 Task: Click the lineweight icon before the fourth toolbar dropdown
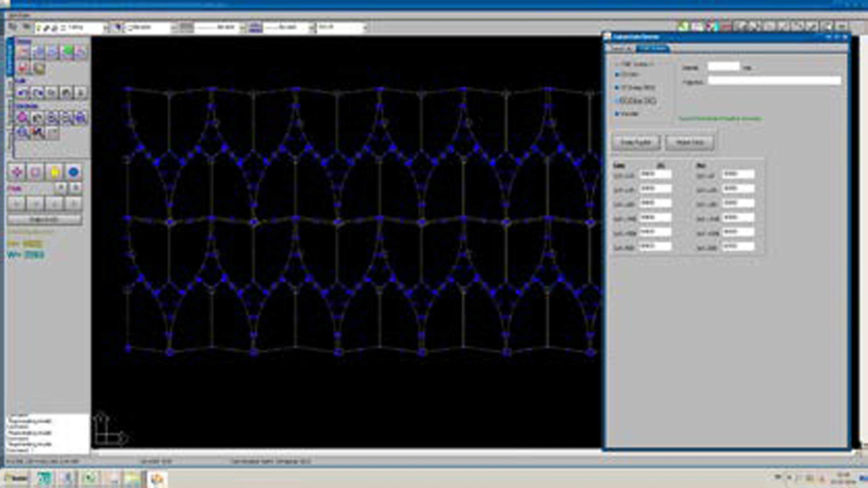coord(256,27)
